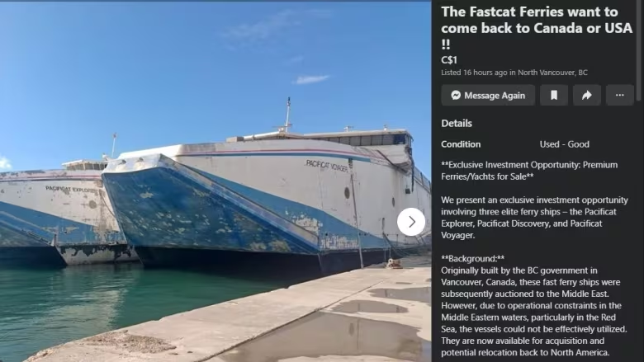Click the Details section heading

coord(457,124)
